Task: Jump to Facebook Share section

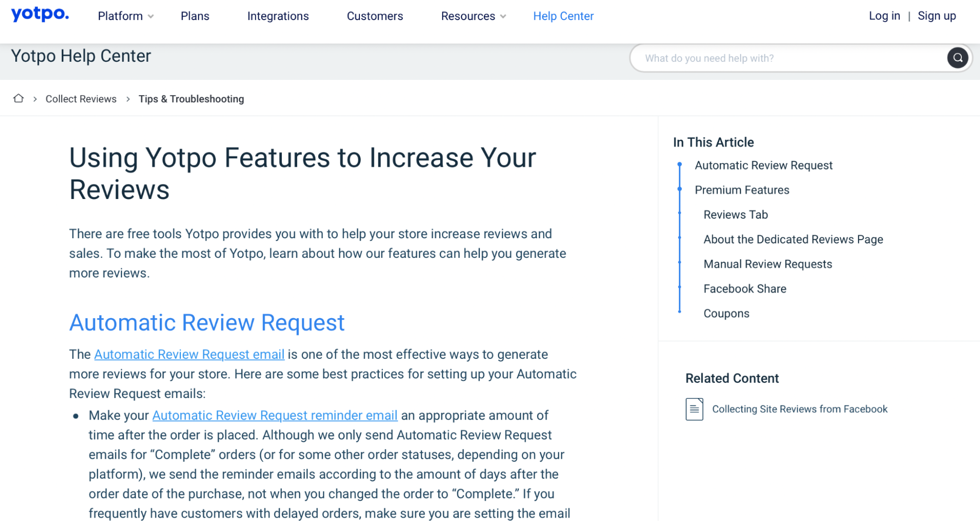Action: click(745, 289)
